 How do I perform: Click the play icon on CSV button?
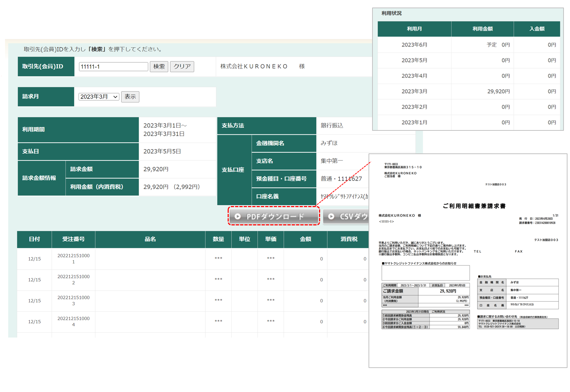tap(331, 216)
